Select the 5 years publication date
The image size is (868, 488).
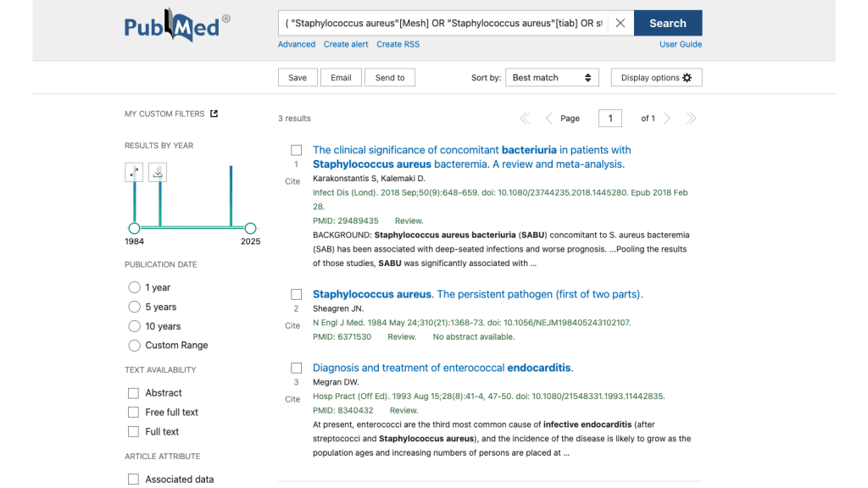click(134, 307)
